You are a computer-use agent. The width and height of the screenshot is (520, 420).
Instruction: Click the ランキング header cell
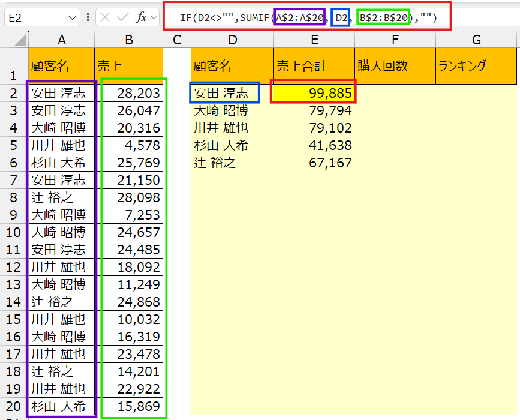[x=476, y=66]
